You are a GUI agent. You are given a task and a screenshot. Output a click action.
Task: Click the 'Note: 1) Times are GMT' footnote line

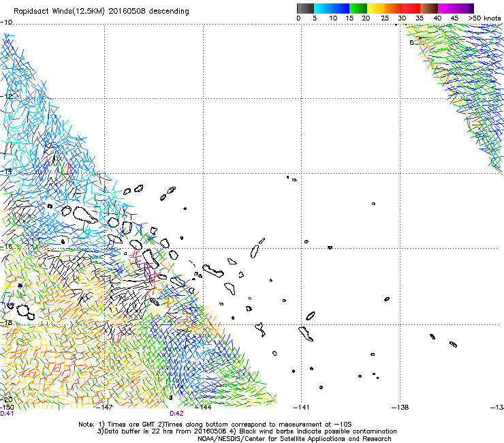point(215,425)
